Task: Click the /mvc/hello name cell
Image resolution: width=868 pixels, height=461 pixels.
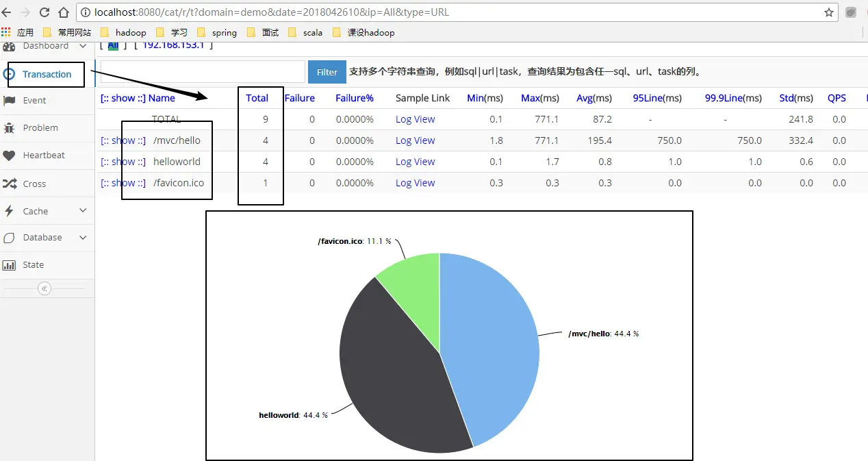Action: (x=177, y=140)
